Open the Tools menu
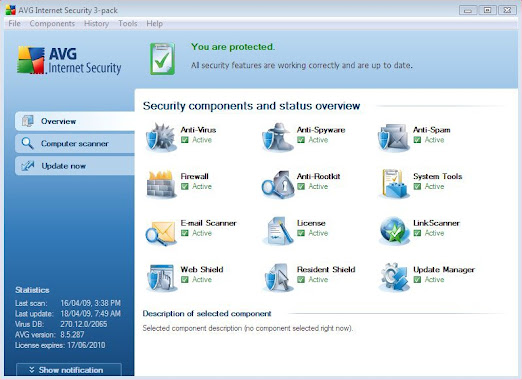Screen dimensions: 522x380 click(x=128, y=24)
